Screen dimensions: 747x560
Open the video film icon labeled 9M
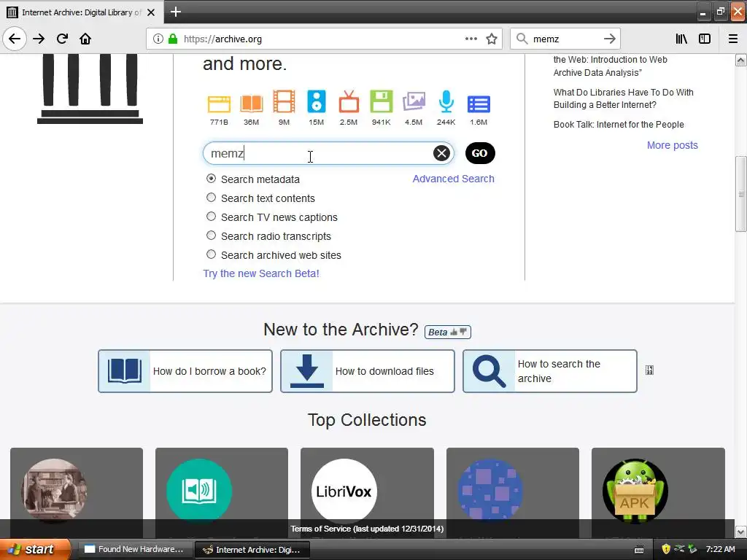tap(284, 101)
